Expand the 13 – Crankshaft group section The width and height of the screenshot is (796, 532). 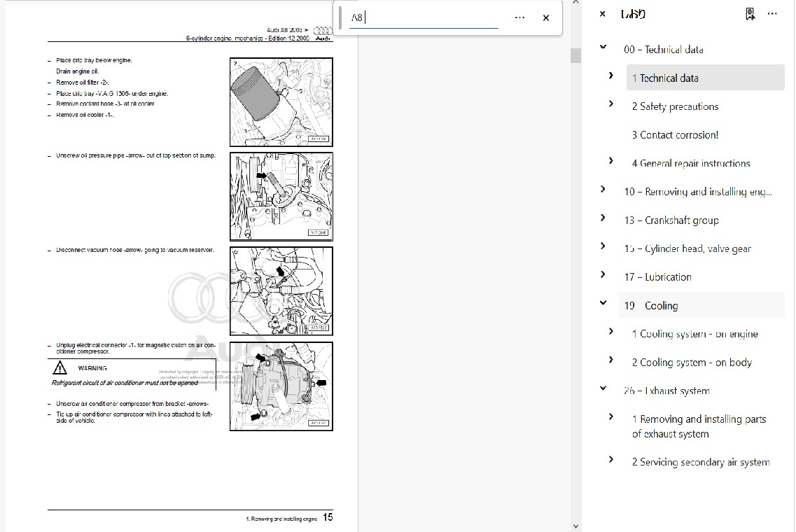point(603,217)
